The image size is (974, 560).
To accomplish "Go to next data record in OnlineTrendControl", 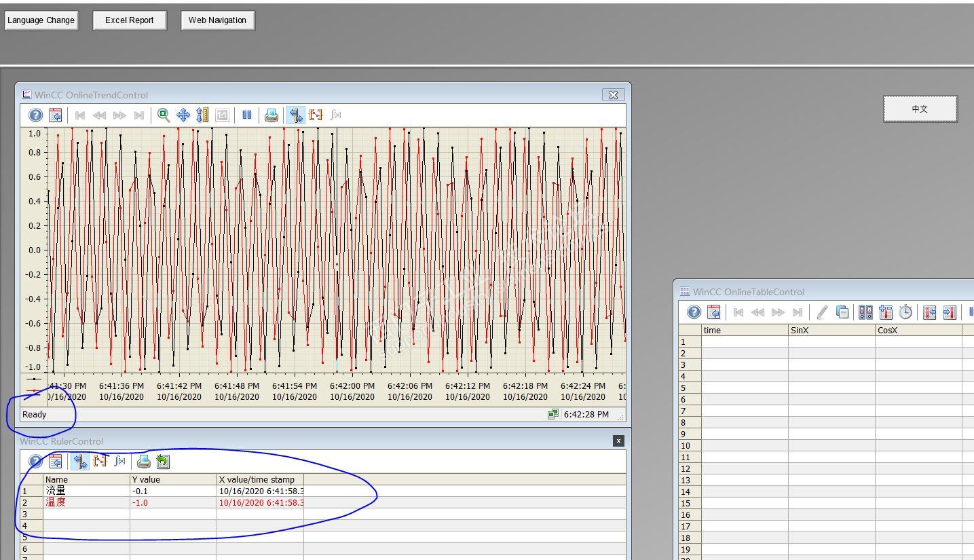I will click(x=119, y=115).
